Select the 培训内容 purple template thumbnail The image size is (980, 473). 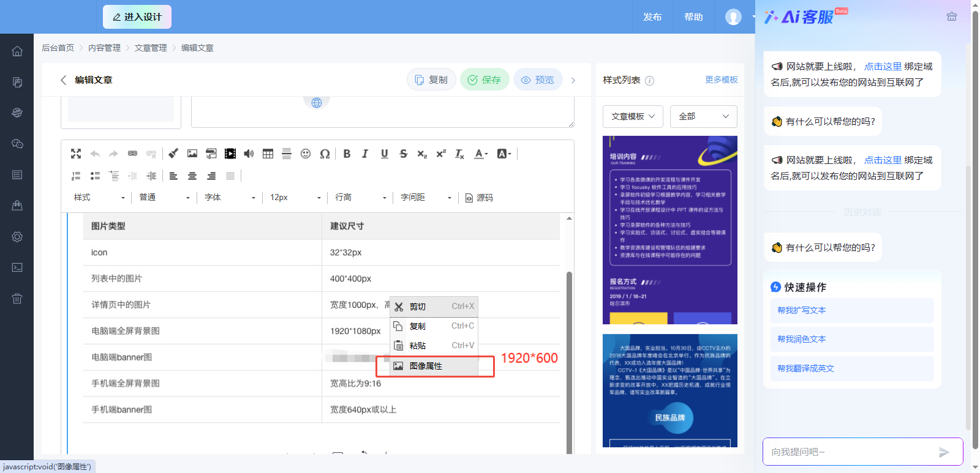pos(670,230)
